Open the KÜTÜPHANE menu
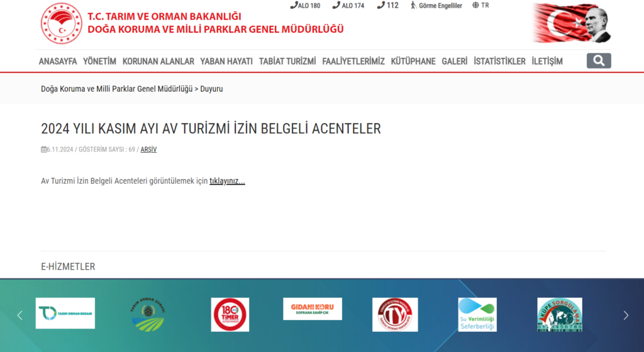This screenshot has height=352, width=644. pos(413,61)
